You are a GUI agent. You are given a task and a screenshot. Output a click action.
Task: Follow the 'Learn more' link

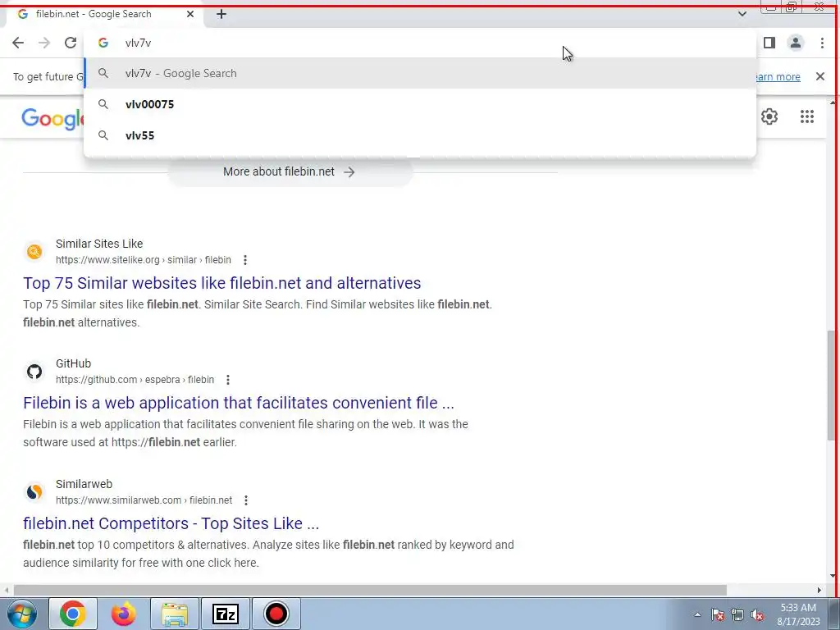coord(778,76)
